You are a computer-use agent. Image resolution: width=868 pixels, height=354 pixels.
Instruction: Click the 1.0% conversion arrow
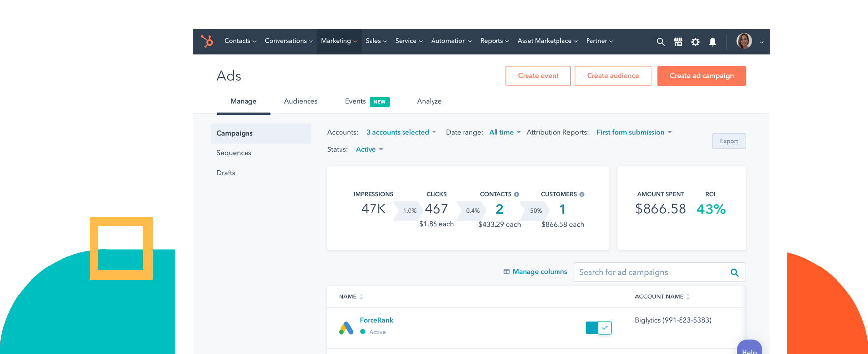409,211
